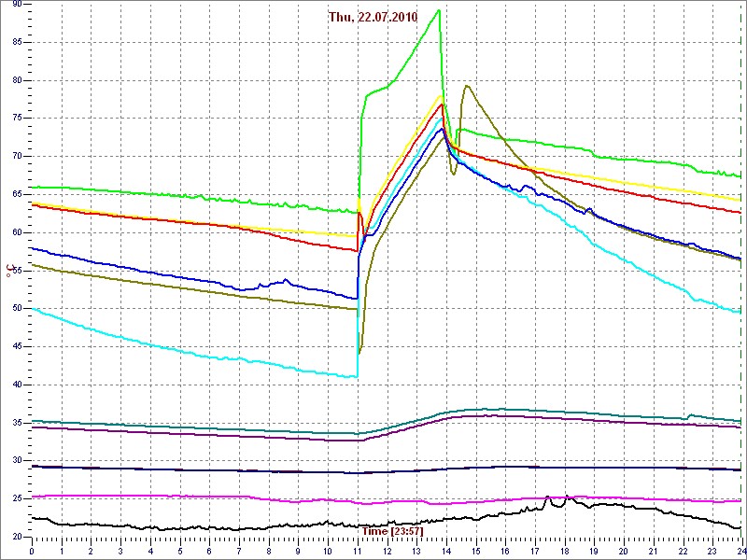Click the olive curve's peak near 79°
Screen dimensions: 747x560
click(466, 86)
